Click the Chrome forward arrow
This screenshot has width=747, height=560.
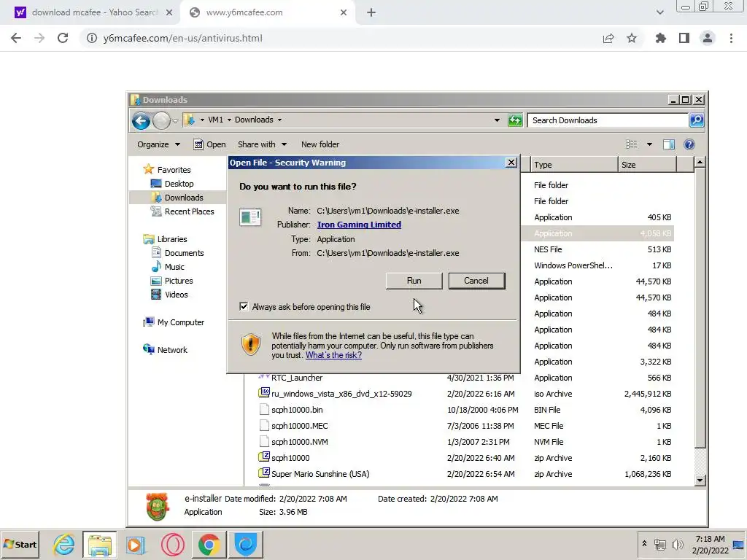pos(39,38)
